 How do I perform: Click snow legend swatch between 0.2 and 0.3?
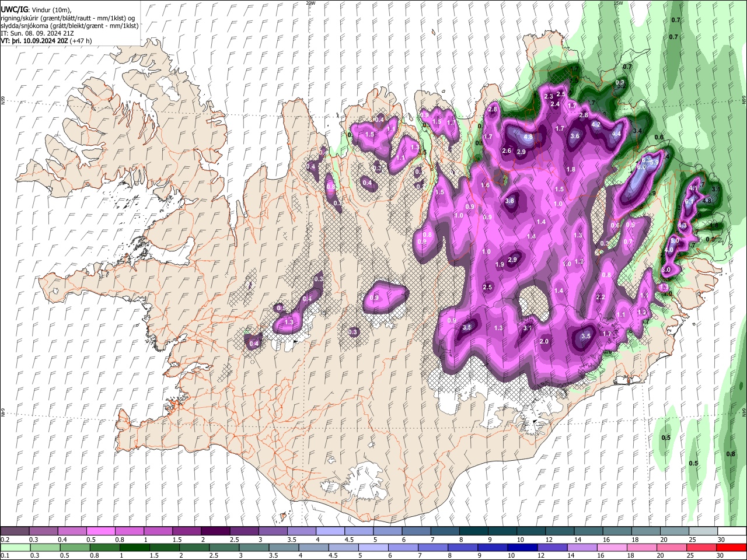[x=15, y=531]
